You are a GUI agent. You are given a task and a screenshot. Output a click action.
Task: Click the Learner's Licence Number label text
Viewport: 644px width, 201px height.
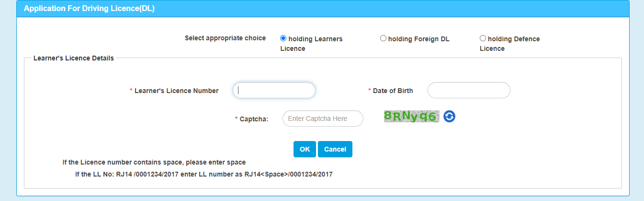[x=177, y=91]
